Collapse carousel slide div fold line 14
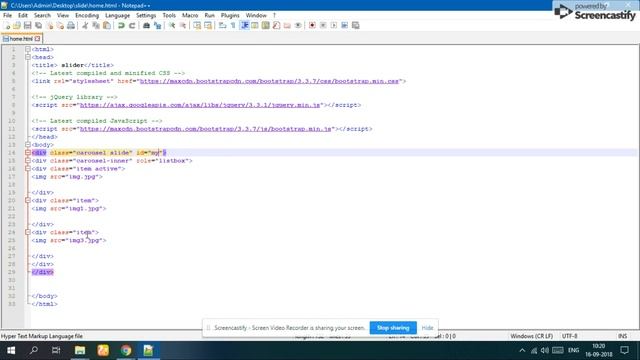640x360 pixels. point(28,153)
